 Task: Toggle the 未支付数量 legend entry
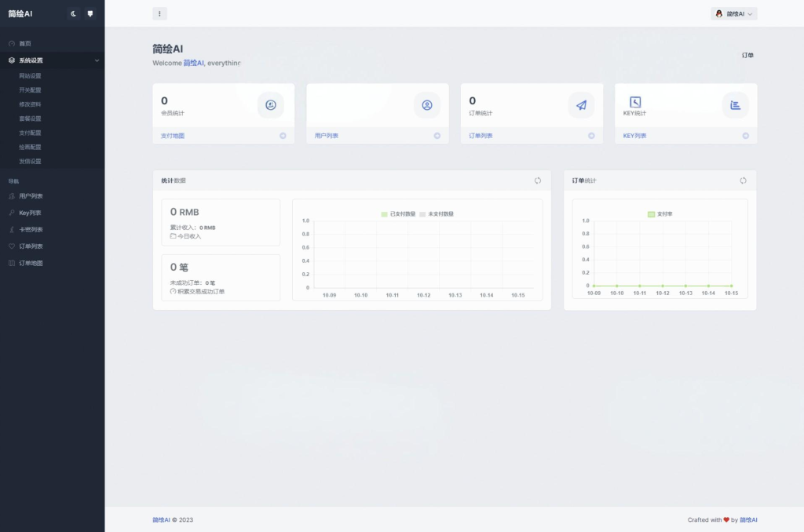point(437,213)
